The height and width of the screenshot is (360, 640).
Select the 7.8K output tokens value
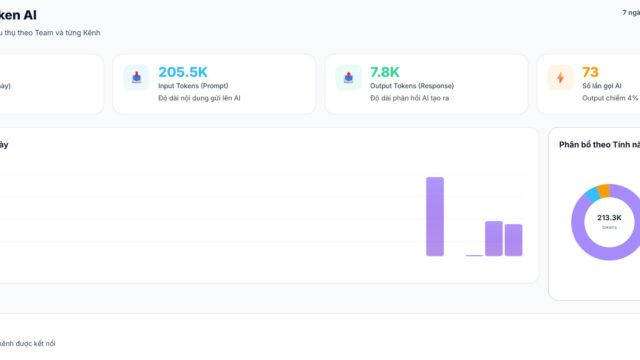point(384,72)
